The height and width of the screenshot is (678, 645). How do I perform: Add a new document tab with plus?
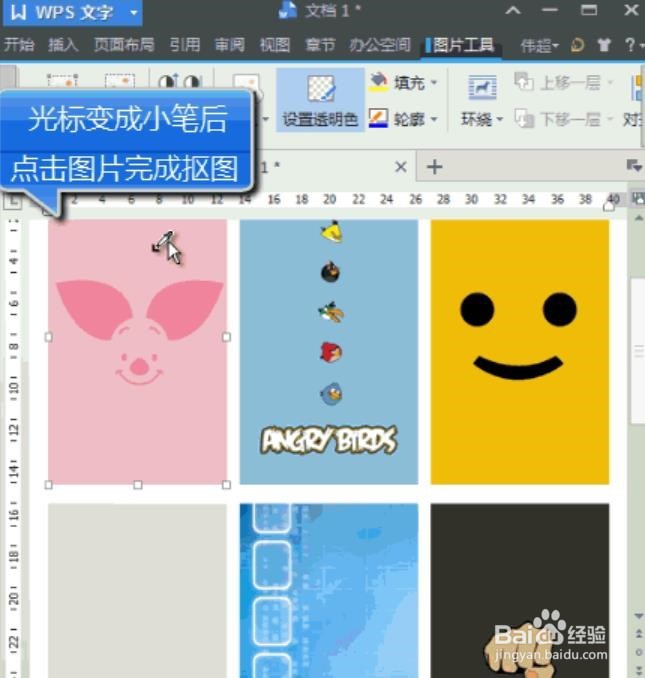(x=434, y=167)
